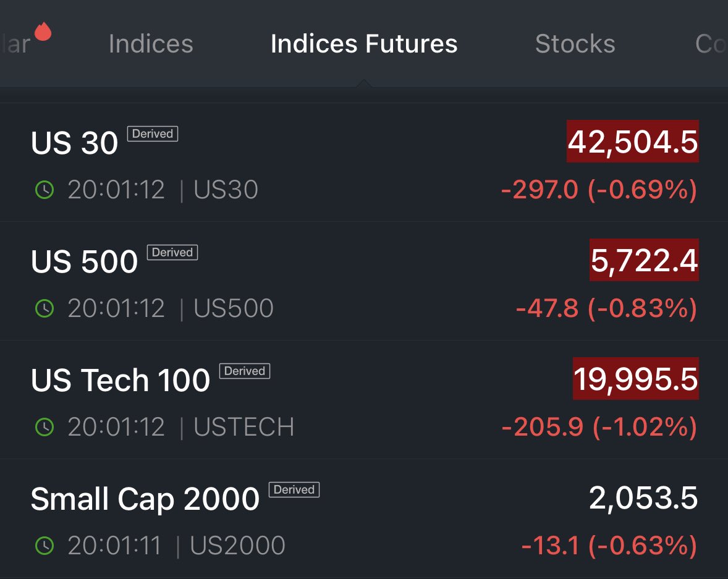
Task: Click the clock icon beside US Tech 100
Action: tap(44, 427)
